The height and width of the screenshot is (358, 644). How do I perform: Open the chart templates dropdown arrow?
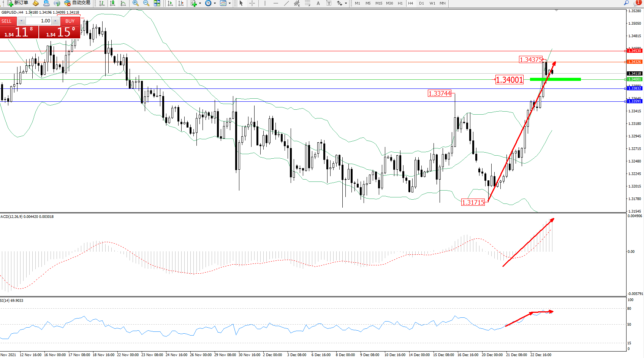pos(229,3)
